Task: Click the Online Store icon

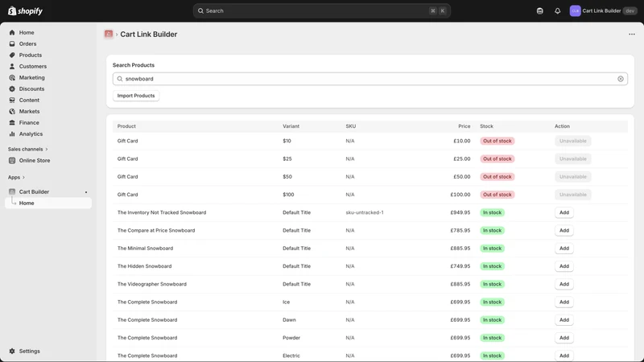Action: [12, 160]
